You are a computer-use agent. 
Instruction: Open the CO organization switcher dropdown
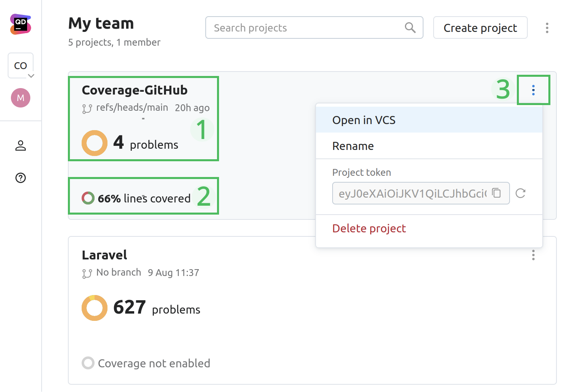pyautogui.click(x=21, y=65)
